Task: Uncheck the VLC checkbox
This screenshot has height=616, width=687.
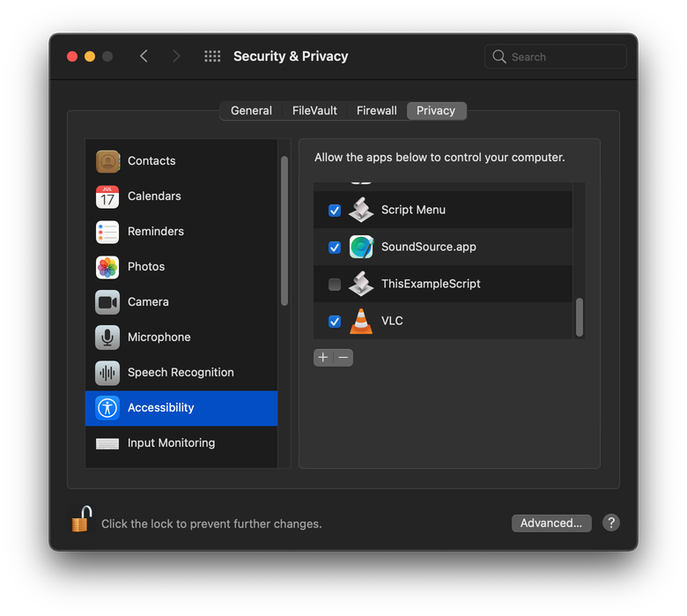Action: pos(335,322)
